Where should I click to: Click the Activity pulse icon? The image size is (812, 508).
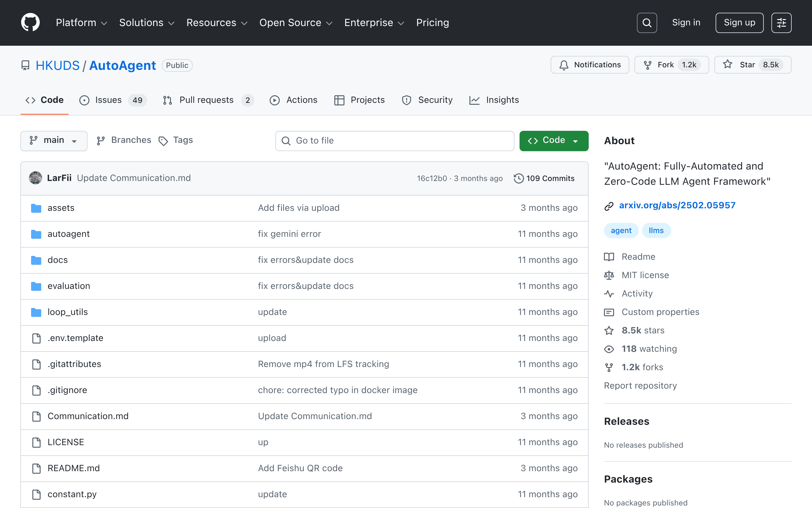(x=609, y=294)
